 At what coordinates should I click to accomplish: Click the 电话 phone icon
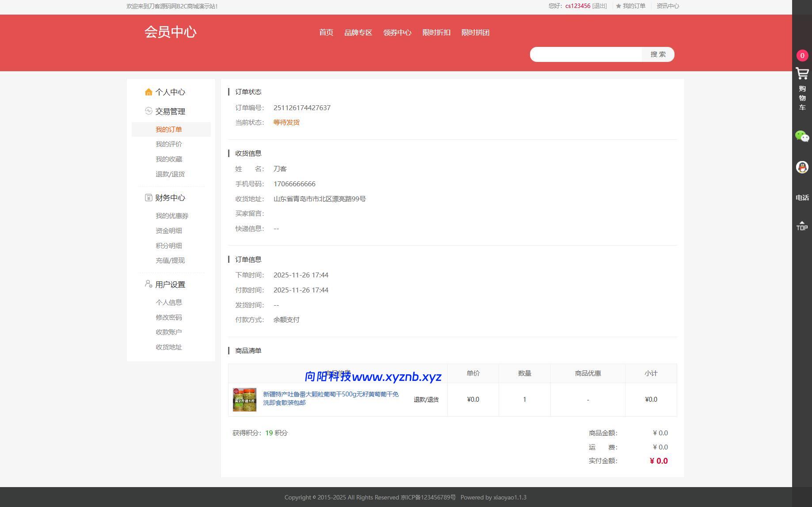click(x=801, y=198)
